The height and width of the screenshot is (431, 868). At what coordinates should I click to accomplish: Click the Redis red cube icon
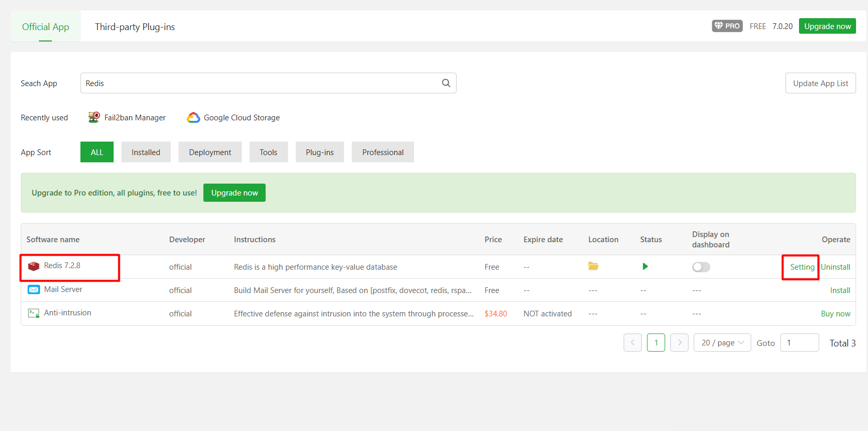point(34,266)
